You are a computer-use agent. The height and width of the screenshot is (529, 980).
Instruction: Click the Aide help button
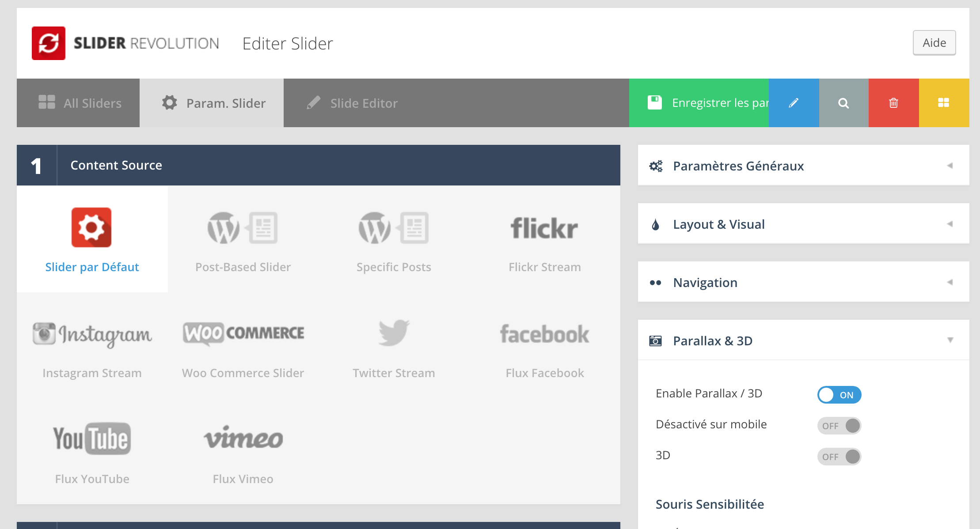click(x=934, y=43)
